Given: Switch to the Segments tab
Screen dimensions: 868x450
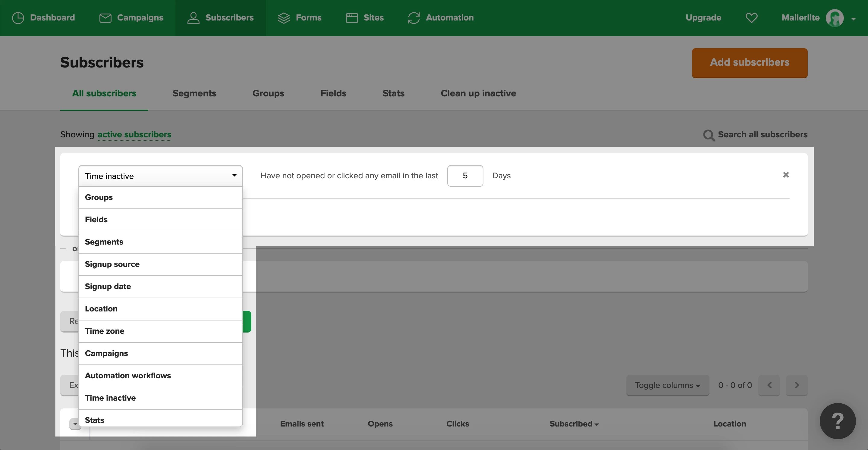Looking at the screenshot, I should (194, 93).
